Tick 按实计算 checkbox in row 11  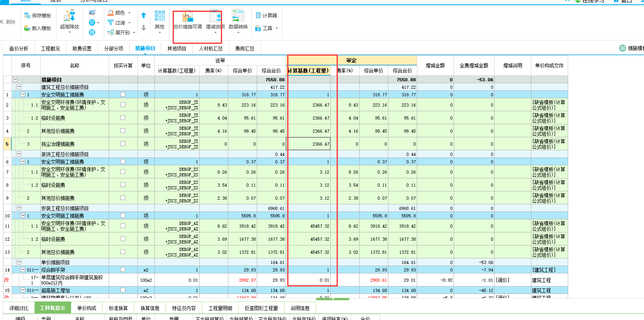123,226
